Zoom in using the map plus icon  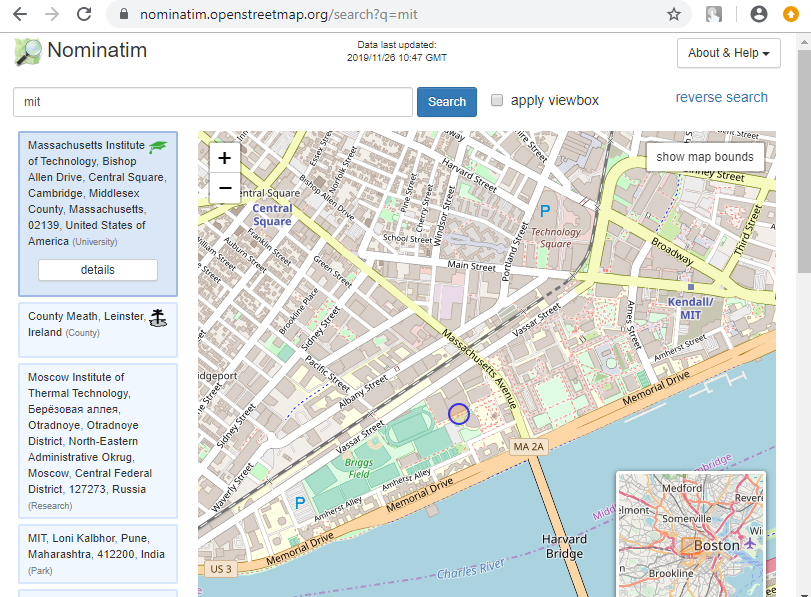click(x=224, y=157)
